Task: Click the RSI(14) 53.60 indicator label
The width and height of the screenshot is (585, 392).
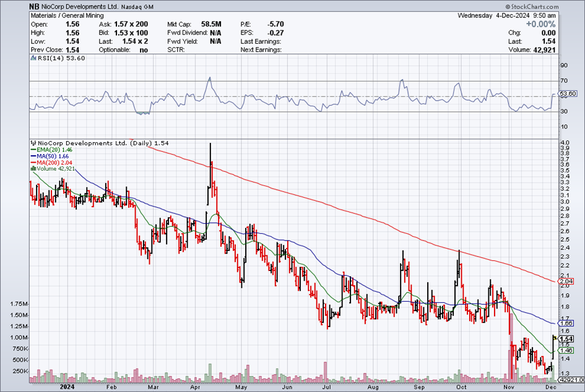Action: coord(61,58)
